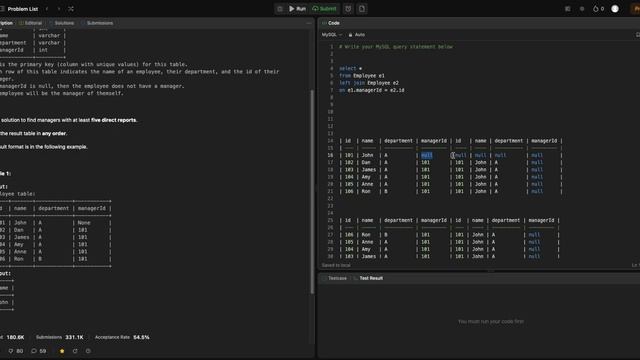This screenshot has width=640, height=360.
Task: Click the streak fire counter icon
Action: [x=598, y=9]
